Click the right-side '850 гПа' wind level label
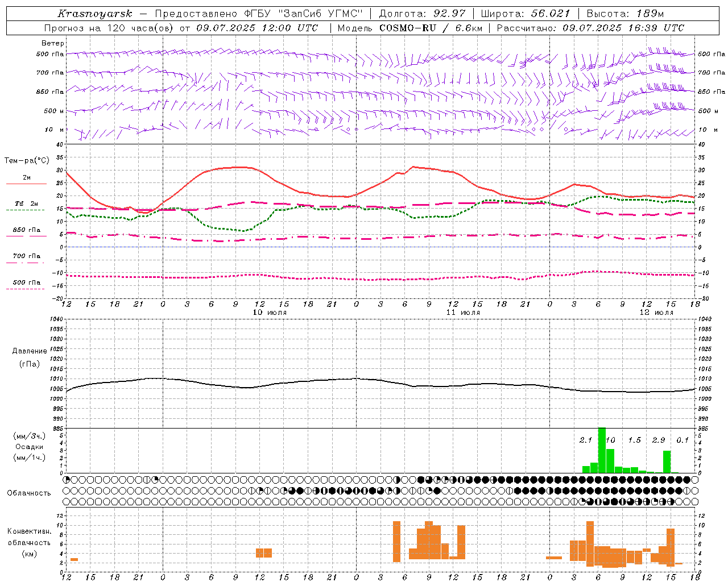 [x=712, y=92]
